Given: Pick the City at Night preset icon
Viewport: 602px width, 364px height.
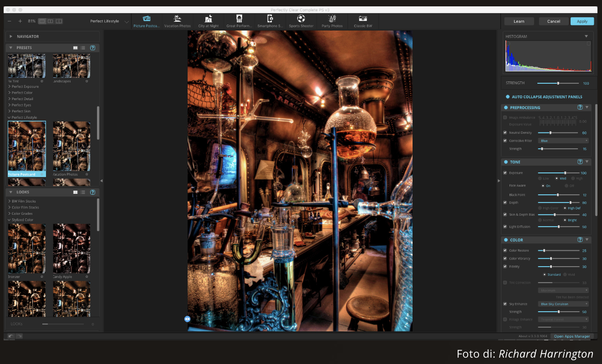Looking at the screenshot, I should point(209,18).
